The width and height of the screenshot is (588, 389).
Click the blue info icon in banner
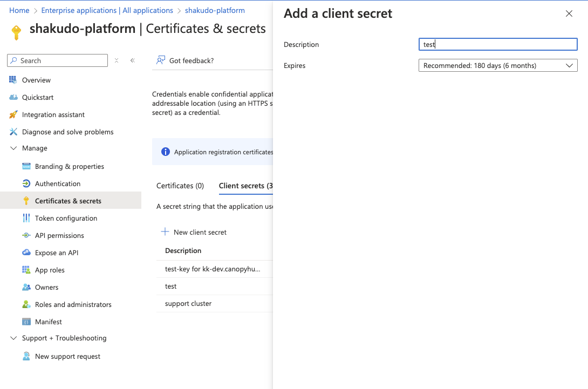click(166, 152)
